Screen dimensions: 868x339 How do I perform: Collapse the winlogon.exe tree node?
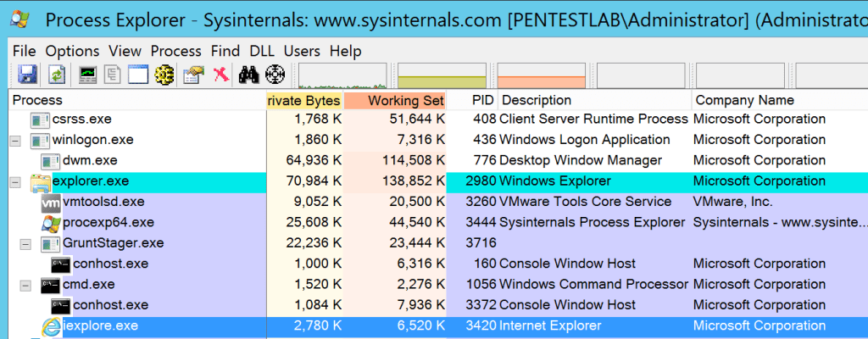point(15,140)
